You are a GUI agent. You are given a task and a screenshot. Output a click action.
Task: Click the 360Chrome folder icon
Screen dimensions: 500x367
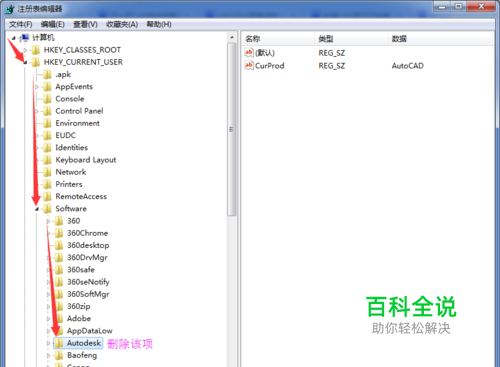[59, 233]
